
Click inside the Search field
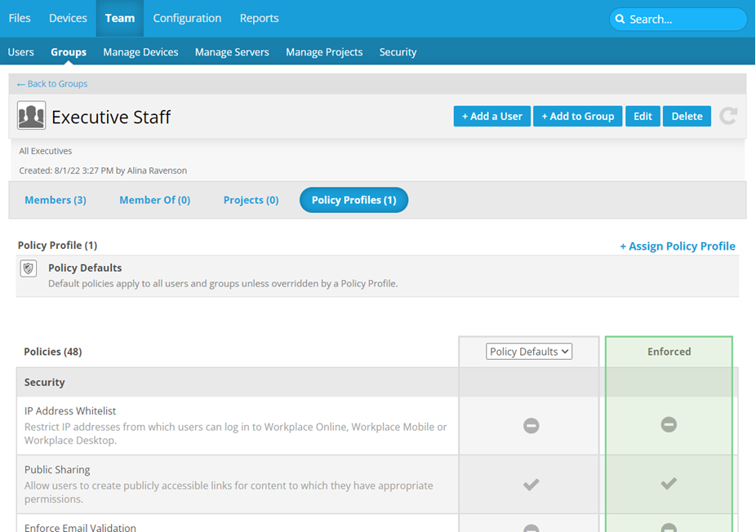click(684, 20)
